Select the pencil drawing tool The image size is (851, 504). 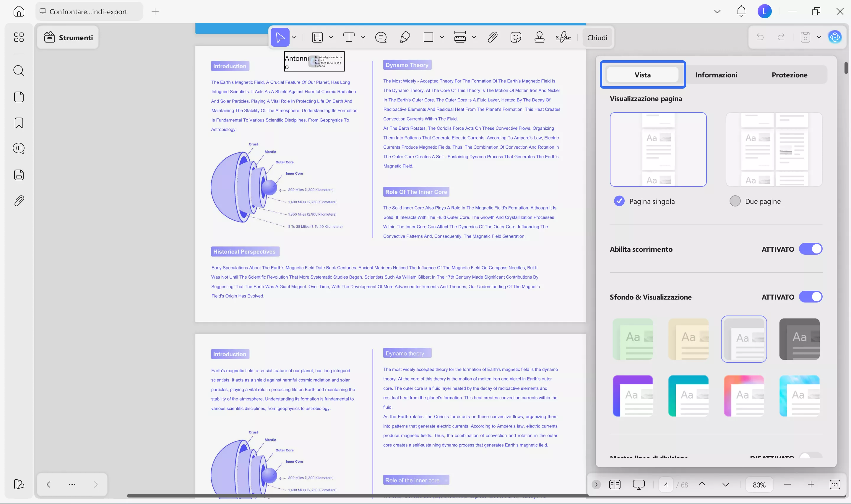405,37
